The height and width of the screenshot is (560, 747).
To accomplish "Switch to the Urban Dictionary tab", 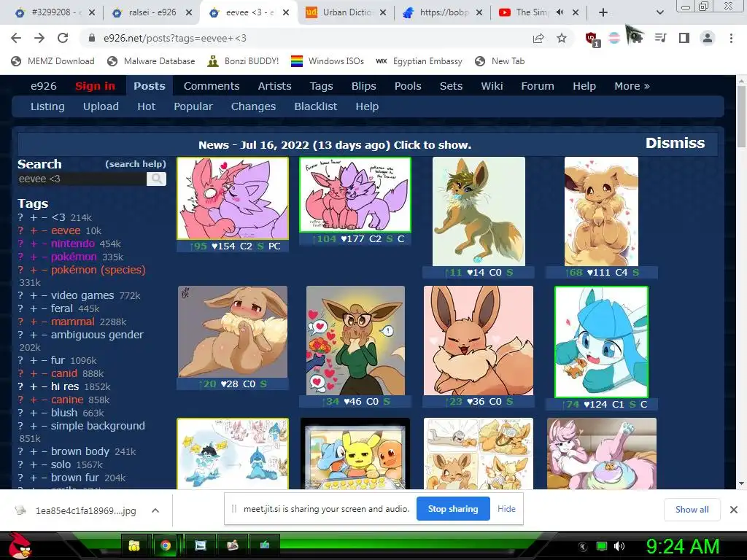I will coord(347,12).
